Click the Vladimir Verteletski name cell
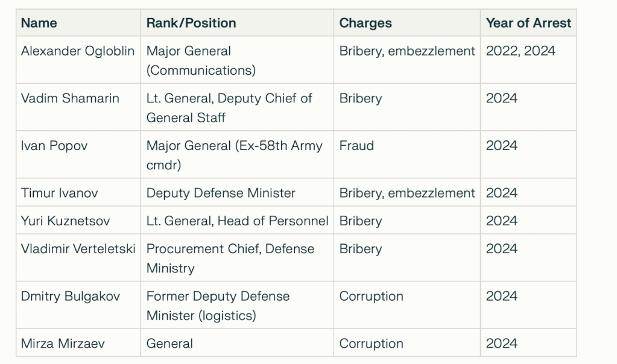 pos(77,249)
